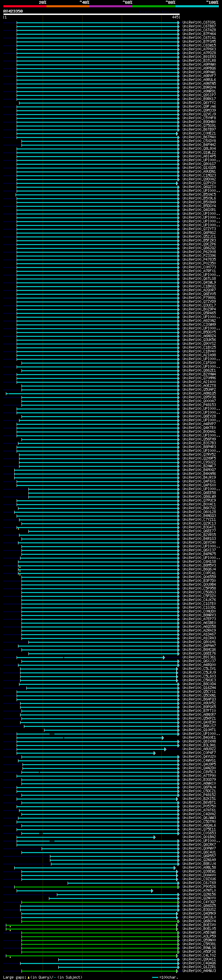Open hit UniRef100_B7FGM5
The image size is (222, 980).
199,41
